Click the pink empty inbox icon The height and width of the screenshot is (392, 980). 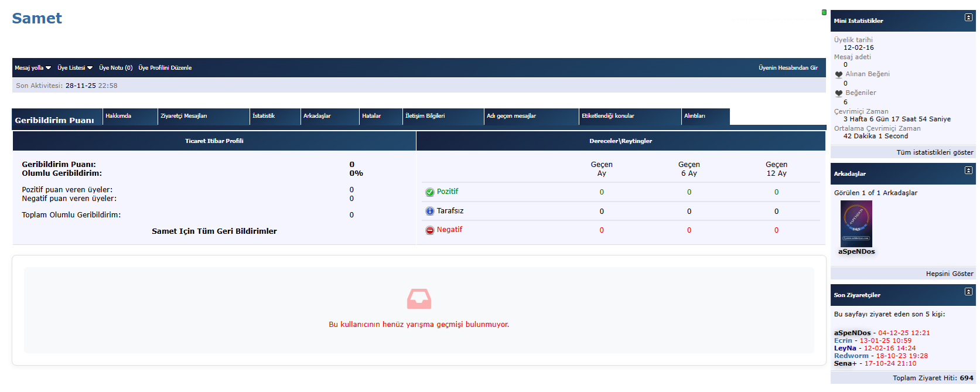[x=419, y=299]
